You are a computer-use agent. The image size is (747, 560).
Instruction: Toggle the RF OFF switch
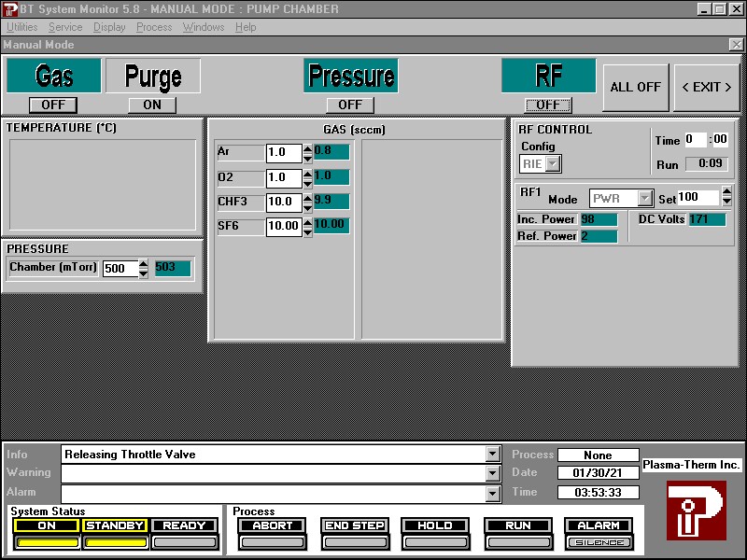[548, 105]
